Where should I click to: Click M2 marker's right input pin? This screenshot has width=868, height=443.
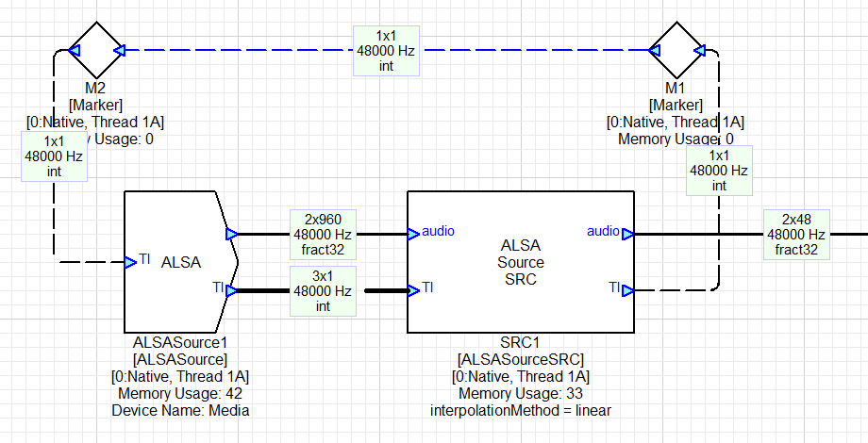pos(119,51)
